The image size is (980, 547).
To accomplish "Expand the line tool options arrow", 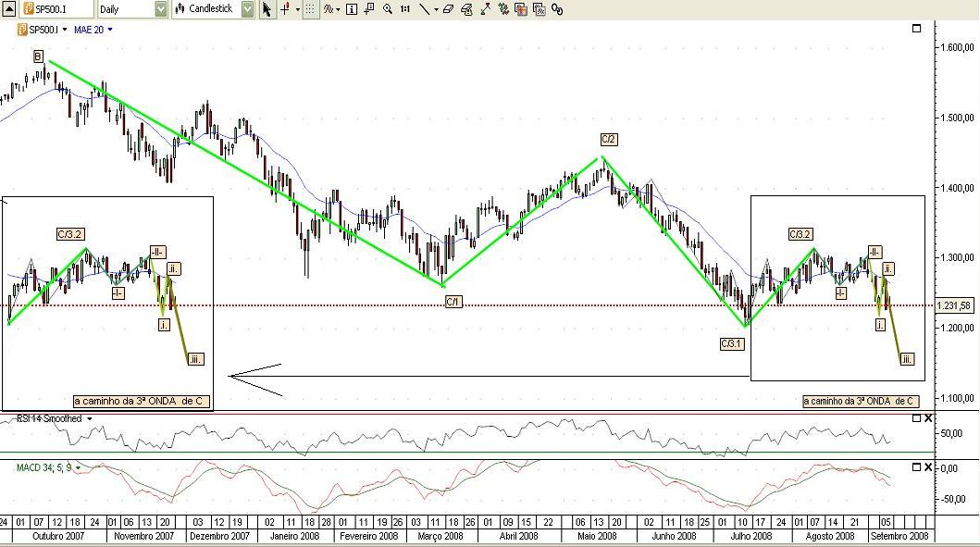I will [x=436, y=9].
